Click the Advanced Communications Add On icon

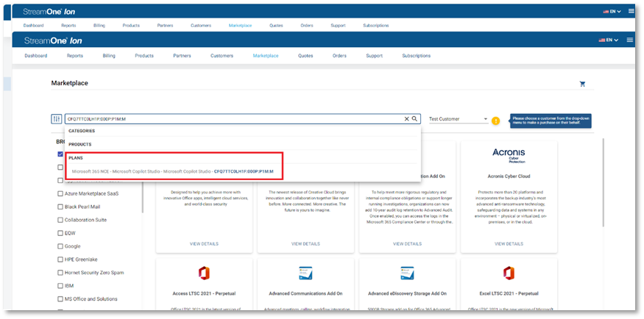click(305, 273)
